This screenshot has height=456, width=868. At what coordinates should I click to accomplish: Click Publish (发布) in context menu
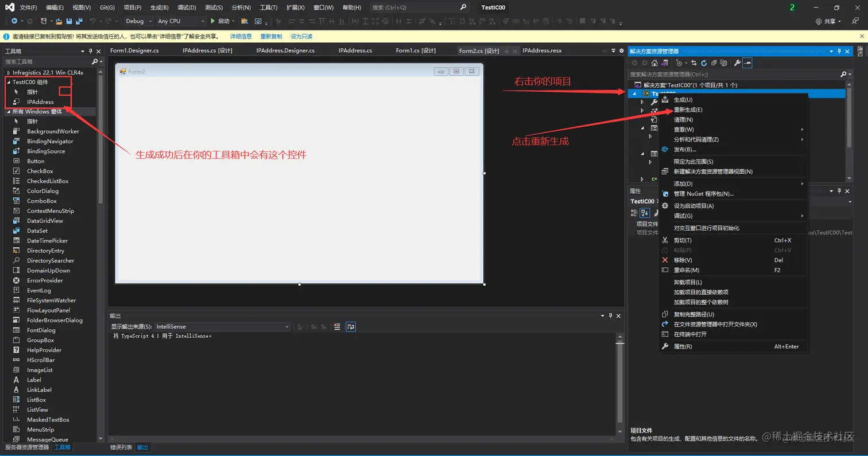[734, 149]
